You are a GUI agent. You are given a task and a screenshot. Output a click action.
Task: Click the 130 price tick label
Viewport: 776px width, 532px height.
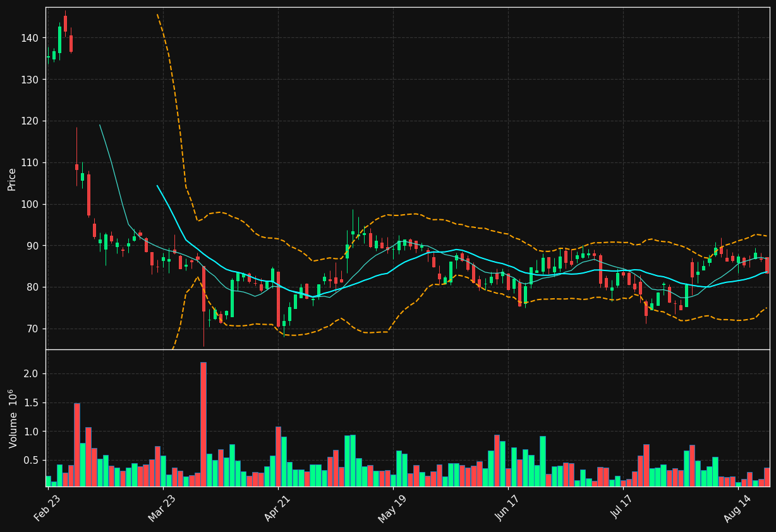click(30, 80)
